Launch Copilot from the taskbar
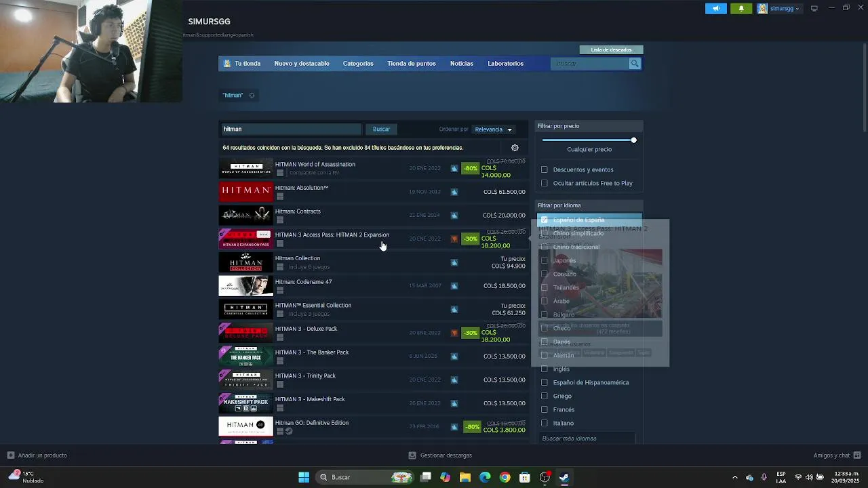 [x=445, y=477]
